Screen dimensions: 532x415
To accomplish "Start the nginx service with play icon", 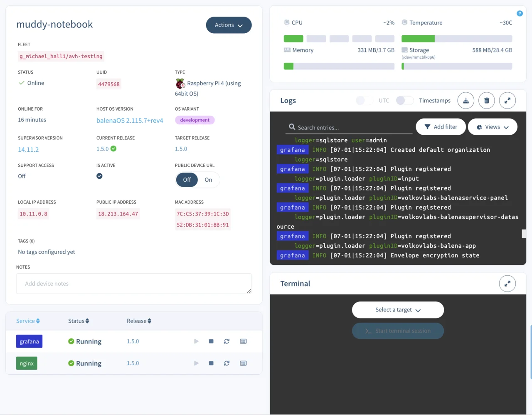I will 196,363.
